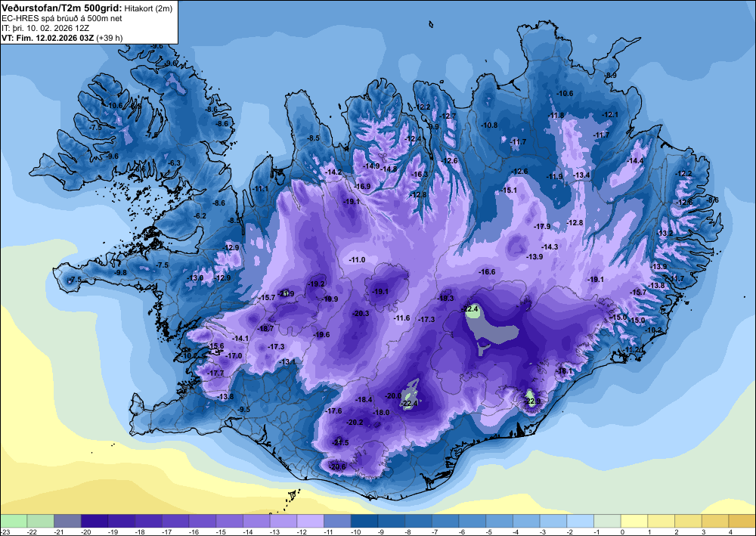Image resolution: width=756 pixels, height=536 pixels.
Task: Click the -17.7 temperature value
Action: click(215, 373)
